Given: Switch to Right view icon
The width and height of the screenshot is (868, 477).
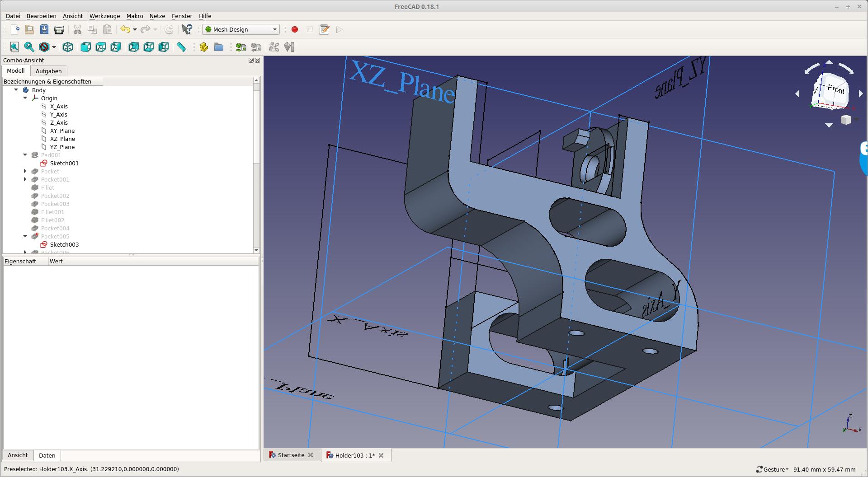Looking at the screenshot, I should pyautogui.click(x=116, y=47).
